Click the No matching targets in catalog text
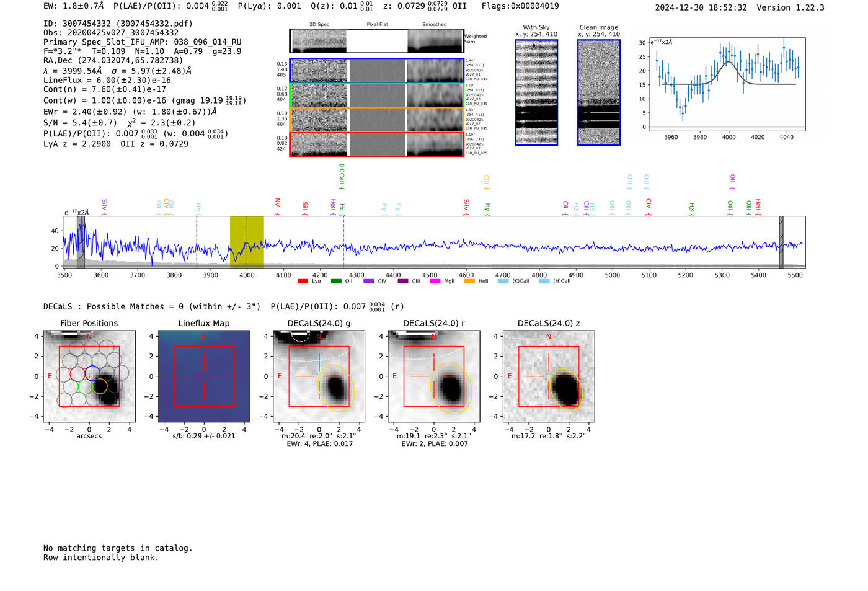The image size is (868, 591). pyautogui.click(x=118, y=548)
